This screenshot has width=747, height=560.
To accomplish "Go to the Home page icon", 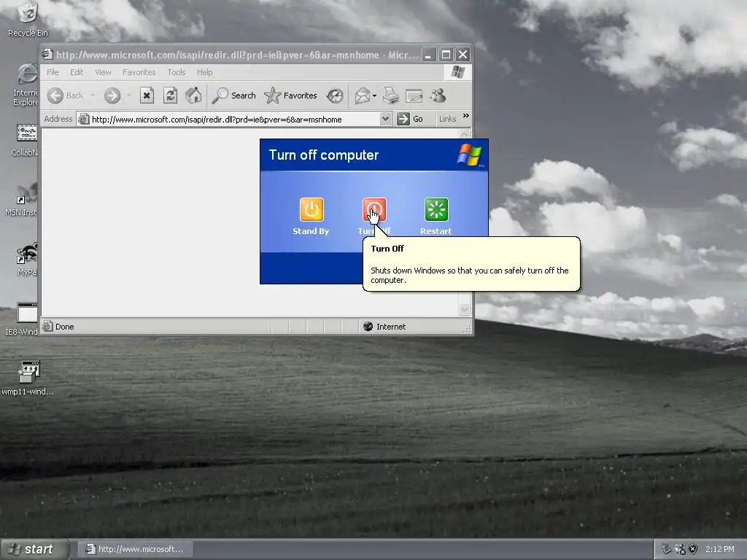I will (193, 96).
